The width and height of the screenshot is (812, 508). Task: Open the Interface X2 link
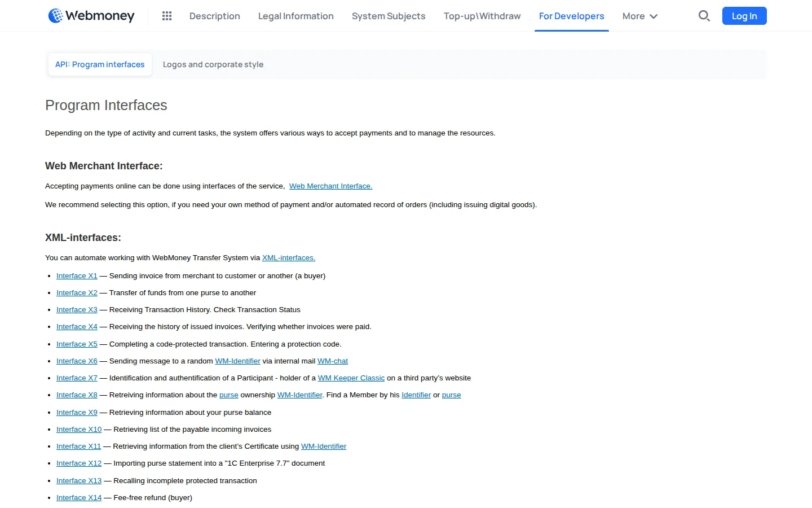[x=77, y=293]
